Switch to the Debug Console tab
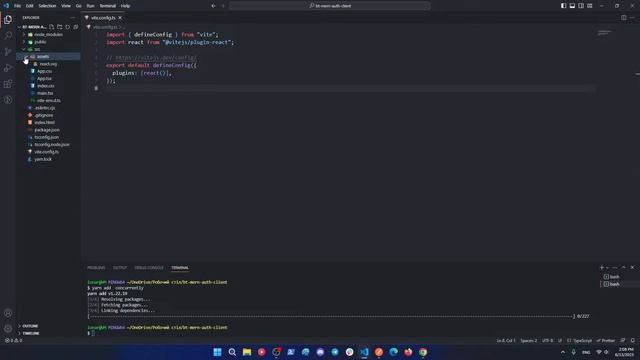This screenshot has width=640, height=360. click(149, 268)
